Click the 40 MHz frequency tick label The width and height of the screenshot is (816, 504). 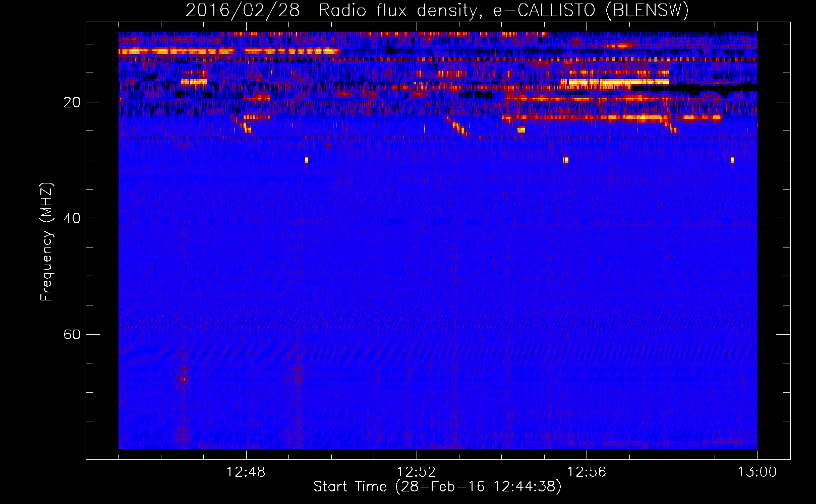coord(72,218)
